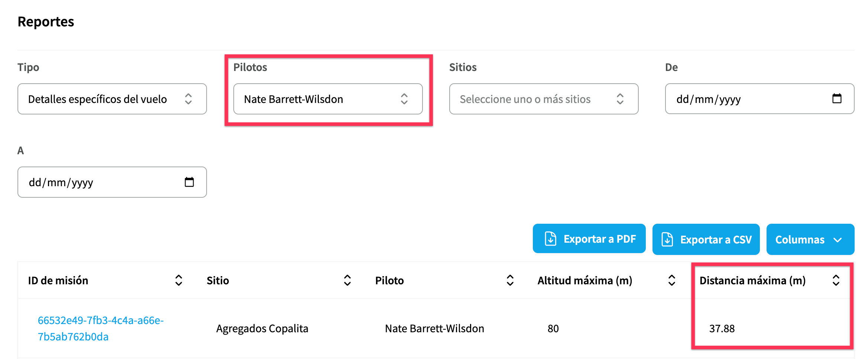Click Exportar a PDF button
The height and width of the screenshot is (359, 868).
(x=589, y=239)
